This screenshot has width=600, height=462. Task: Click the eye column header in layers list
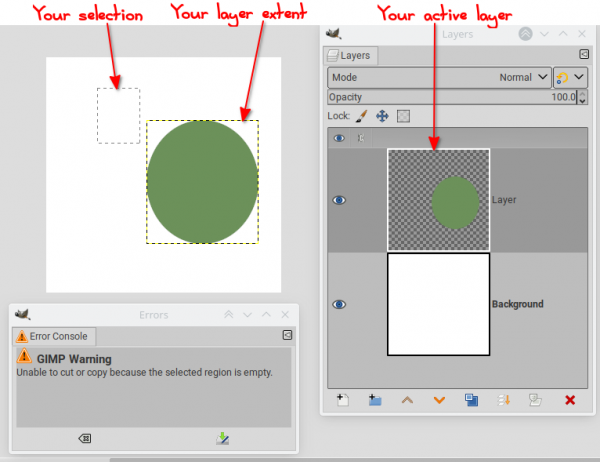coord(339,138)
